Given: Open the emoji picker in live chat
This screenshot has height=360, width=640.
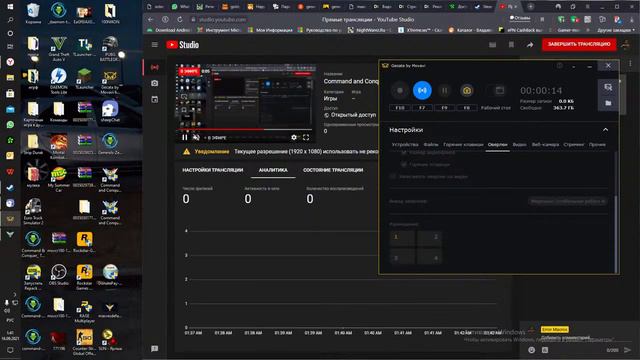Looking at the screenshot, I should coord(531,350).
